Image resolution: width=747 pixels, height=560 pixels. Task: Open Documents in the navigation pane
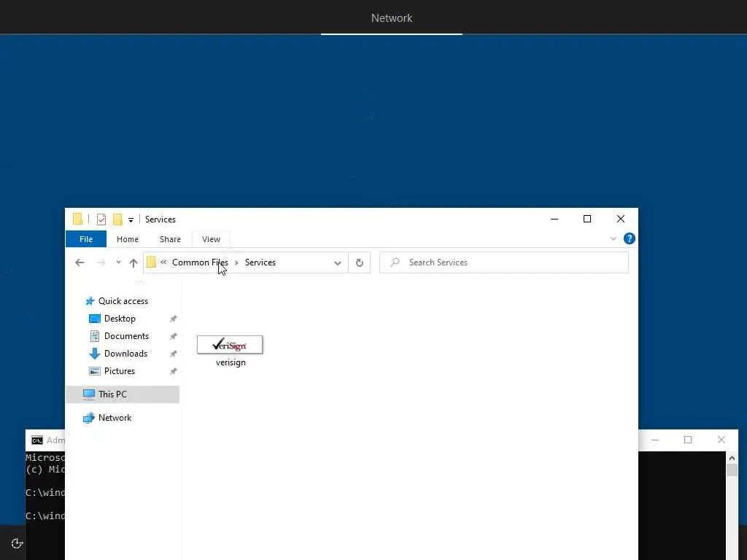[126, 336]
